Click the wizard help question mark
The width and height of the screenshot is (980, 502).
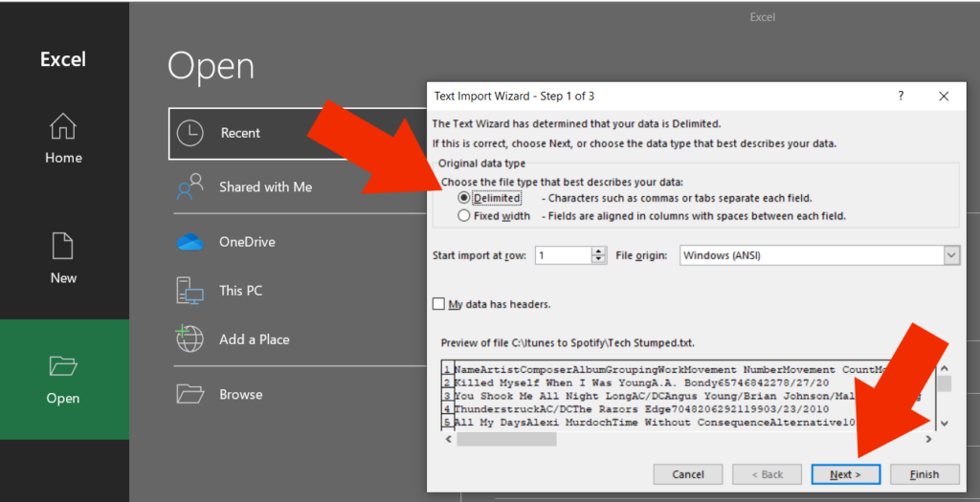point(901,96)
